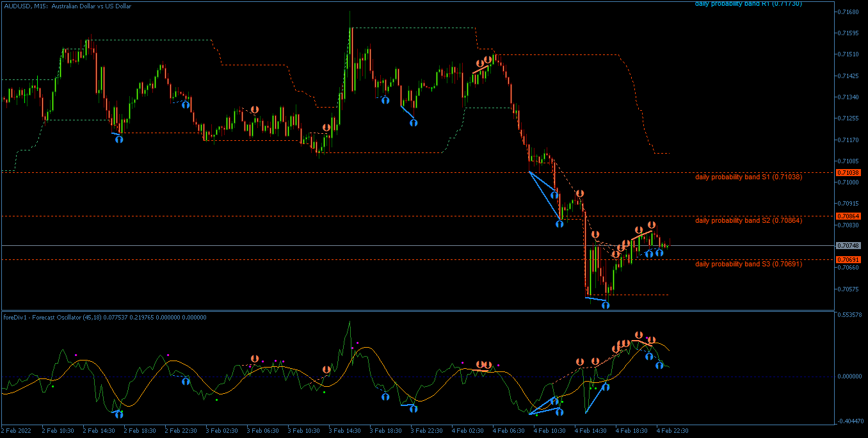
Task: Click blue up arrow near 3 Feb 20:00 in price chart
Action: point(385,101)
